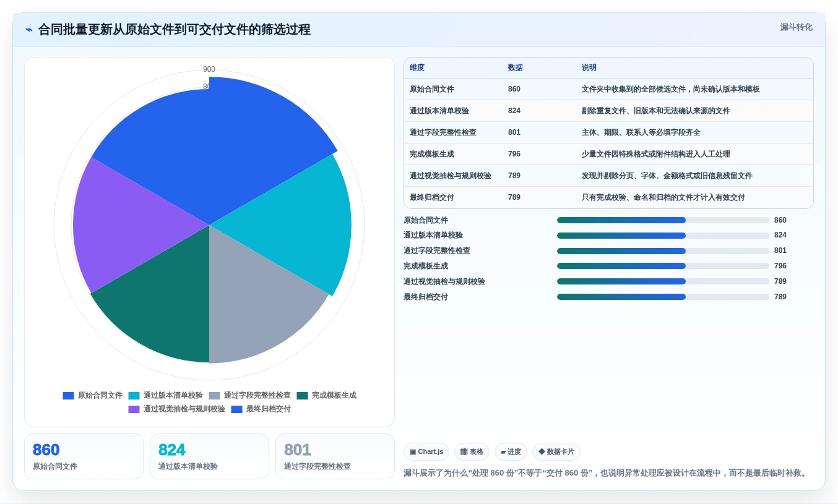Image resolution: width=838 pixels, height=504 pixels.
Task: Toggle the 完成模板生成 legend color box
Action: 302,396
